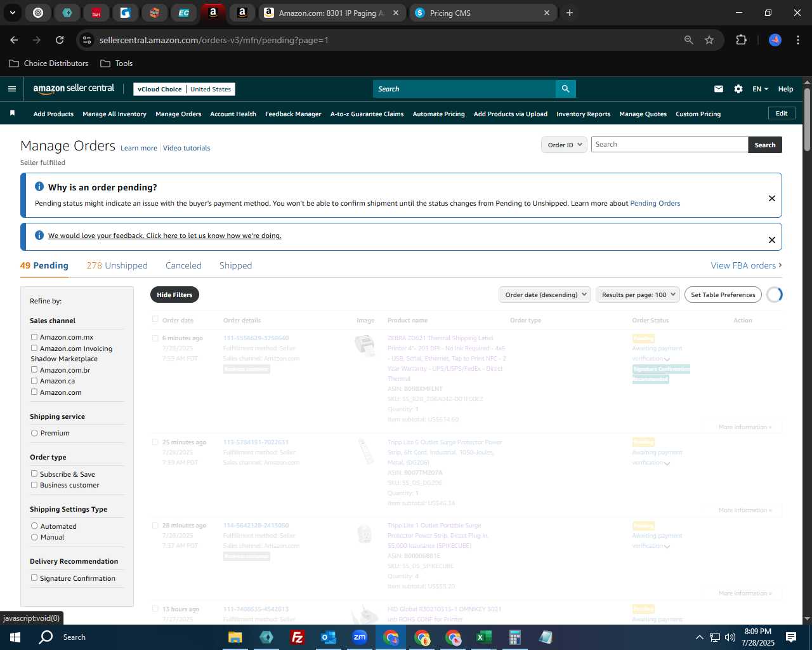The image size is (812, 650).
Task: Click the zoom magnifier icon in address bar
Action: tap(689, 40)
